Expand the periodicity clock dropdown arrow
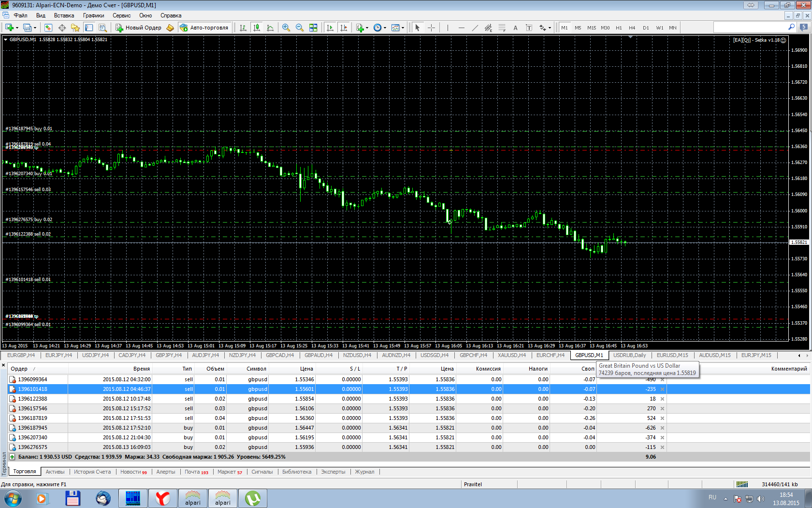The height and width of the screenshot is (508, 812). (x=385, y=28)
